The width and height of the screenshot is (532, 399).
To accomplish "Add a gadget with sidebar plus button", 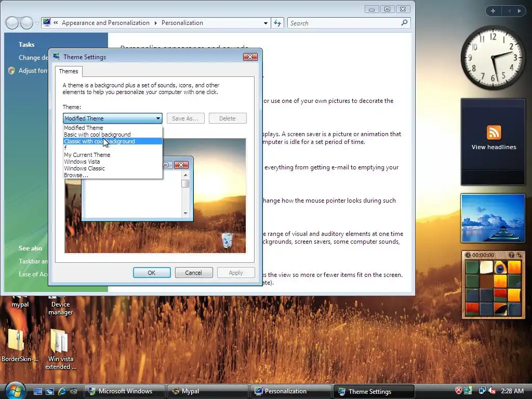I will (x=493, y=11).
